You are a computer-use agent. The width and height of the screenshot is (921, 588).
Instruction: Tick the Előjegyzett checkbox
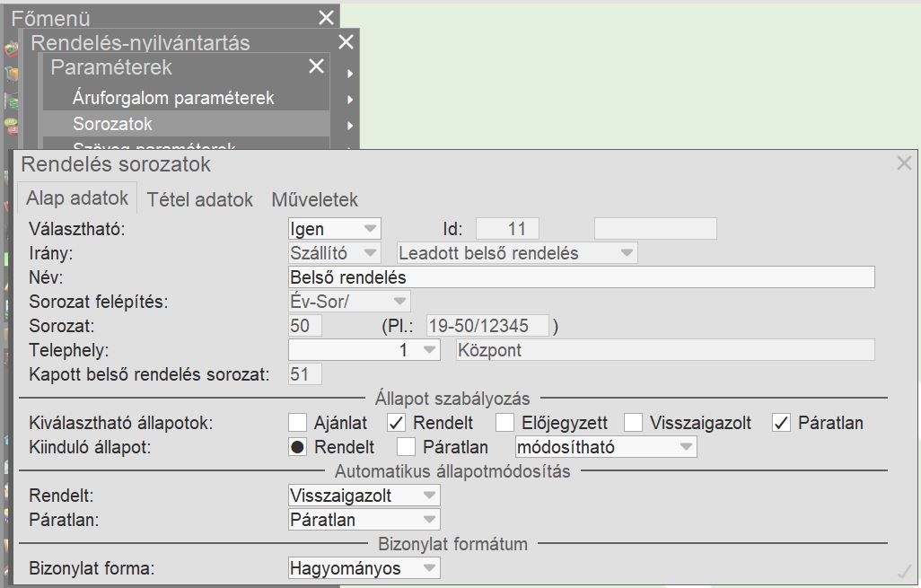coord(504,422)
